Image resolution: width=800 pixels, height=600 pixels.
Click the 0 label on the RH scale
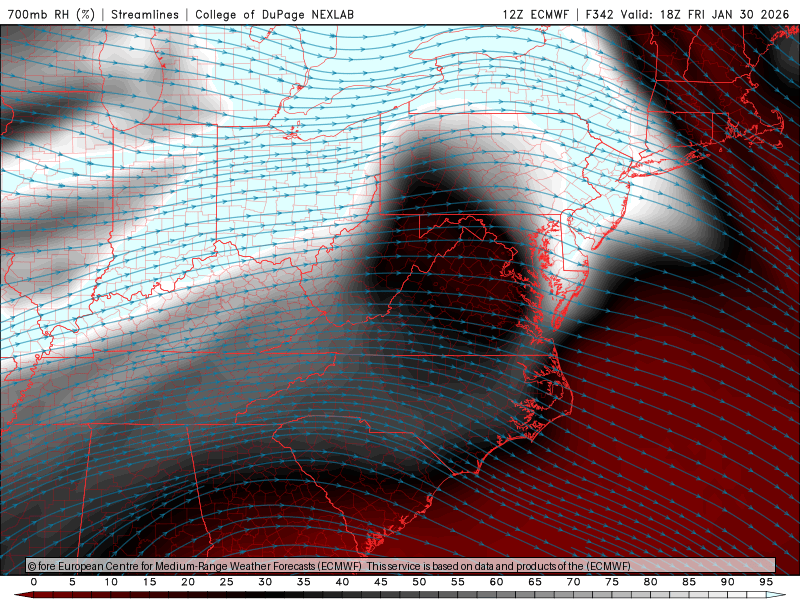[x=34, y=582]
